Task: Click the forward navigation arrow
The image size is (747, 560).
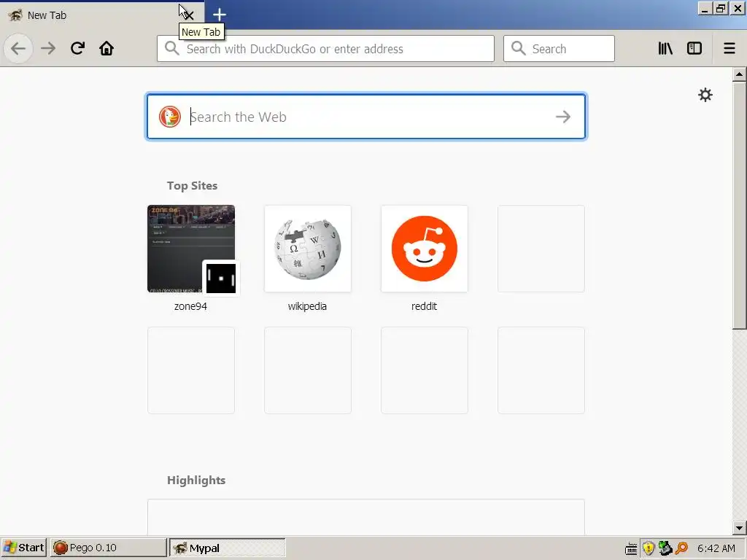Action: (48, 48)
